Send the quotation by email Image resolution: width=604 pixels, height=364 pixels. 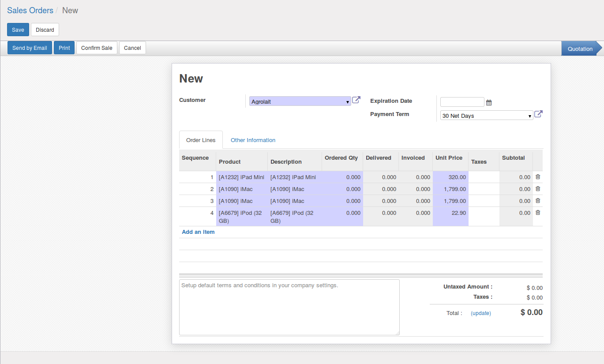coord(30,48)
